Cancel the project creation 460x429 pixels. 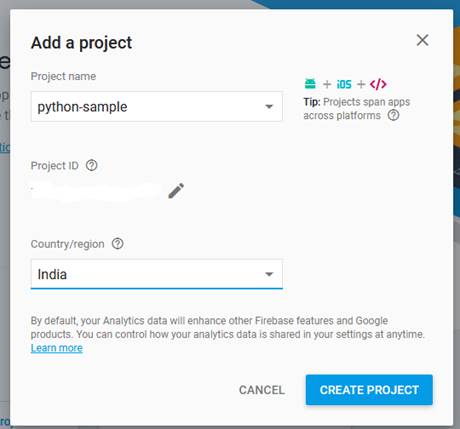pos(262,390)
